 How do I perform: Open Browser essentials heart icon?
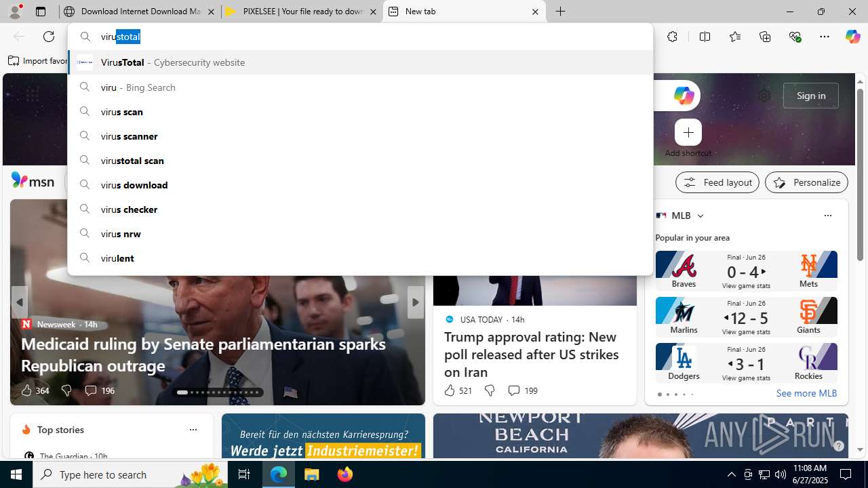click(x=795, y=37)
